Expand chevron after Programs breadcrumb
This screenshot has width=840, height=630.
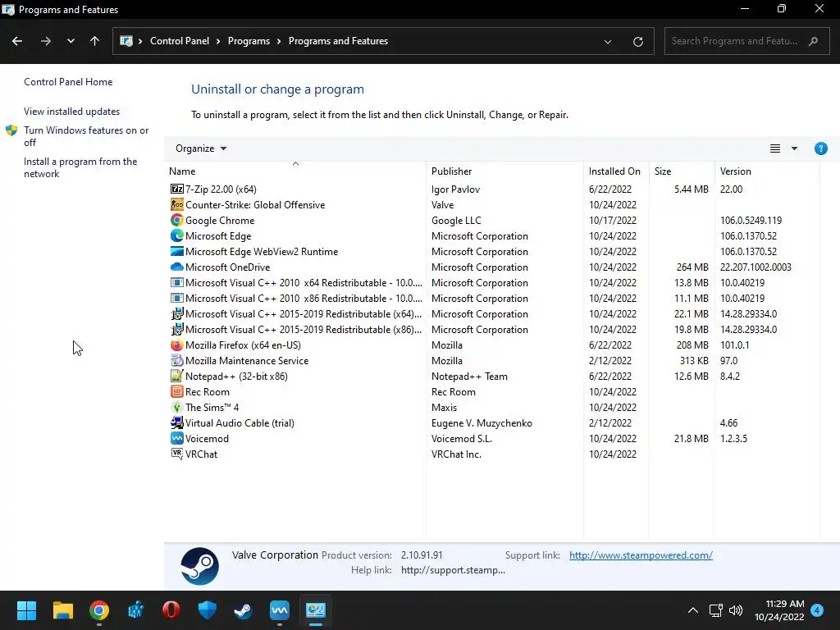[x=279, y=41]
